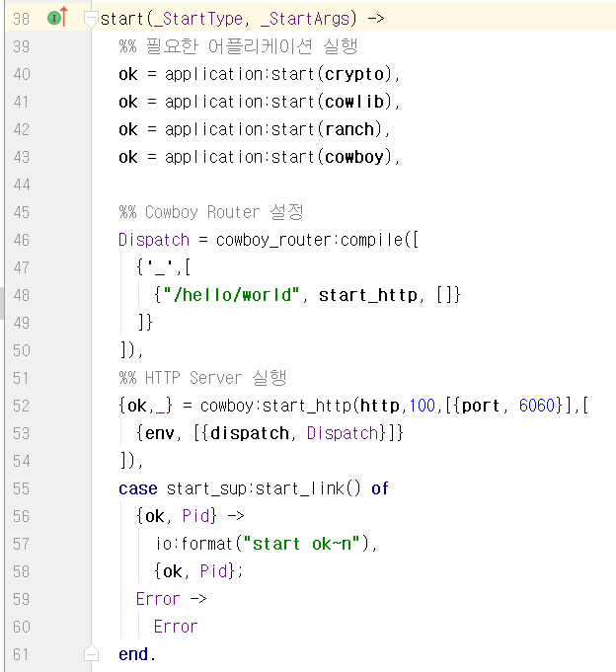Click the crypto atom on line 40

tap(354, 75)
